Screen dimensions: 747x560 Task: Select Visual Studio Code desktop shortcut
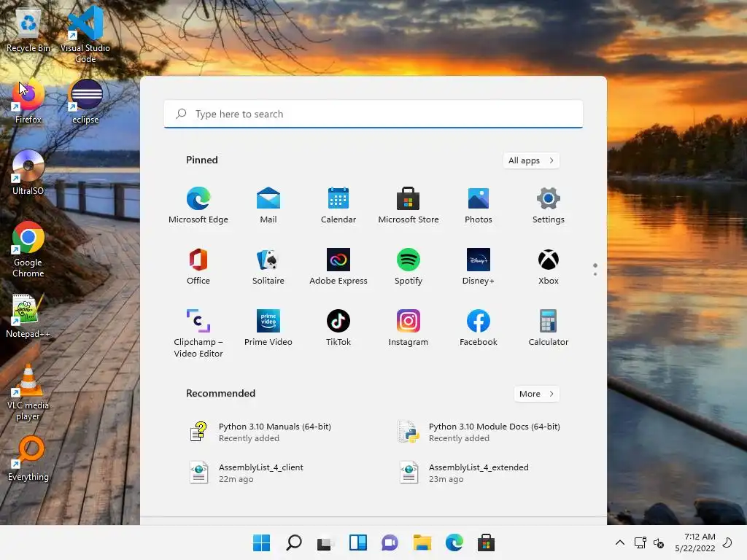85,35
